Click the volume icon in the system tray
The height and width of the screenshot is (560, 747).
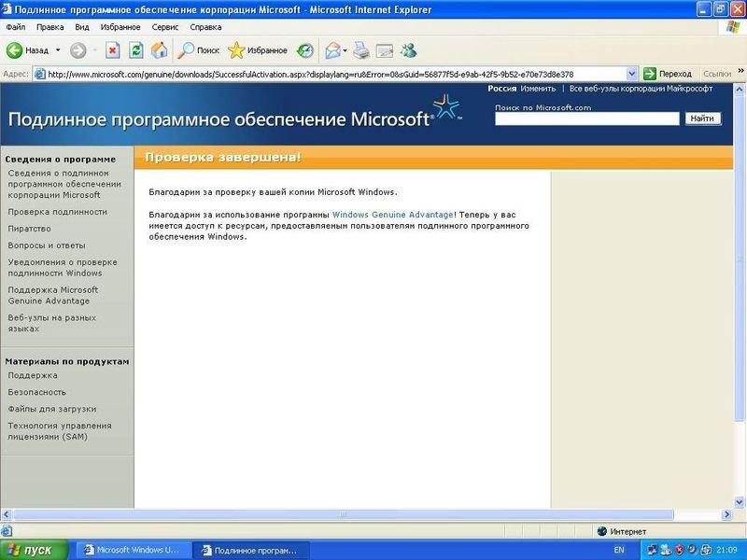(x=691, y=550)
